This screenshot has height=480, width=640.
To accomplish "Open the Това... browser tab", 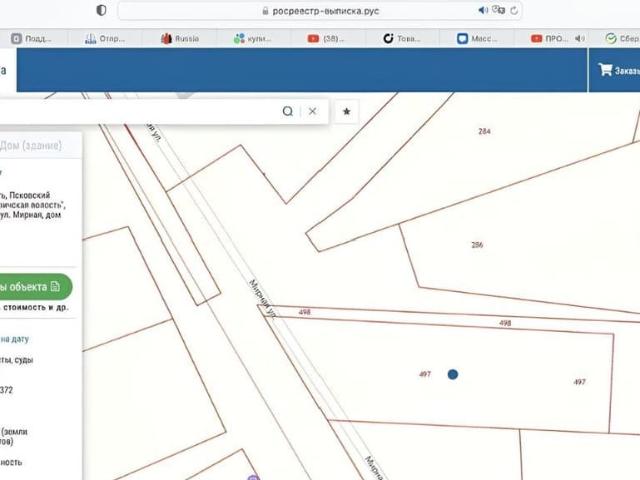I will coord(400,38).
